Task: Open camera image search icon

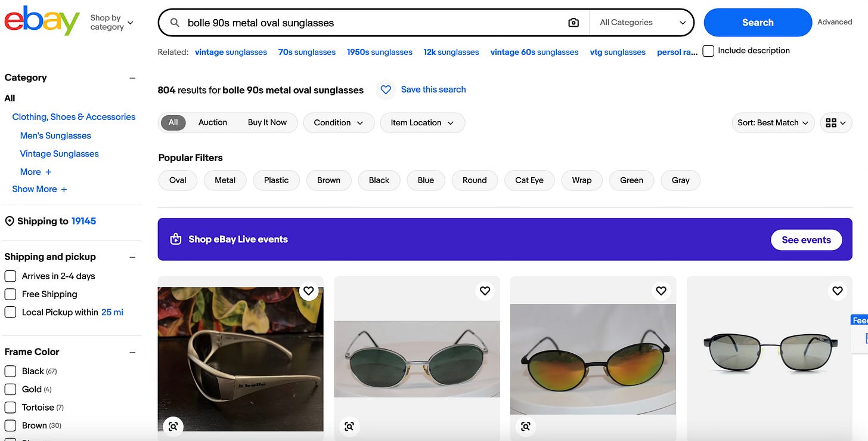Action: pos(573,23)
